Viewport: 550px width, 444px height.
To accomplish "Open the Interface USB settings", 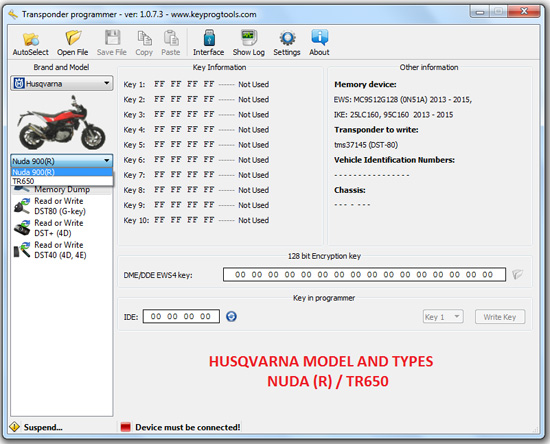I will (209, 43).
